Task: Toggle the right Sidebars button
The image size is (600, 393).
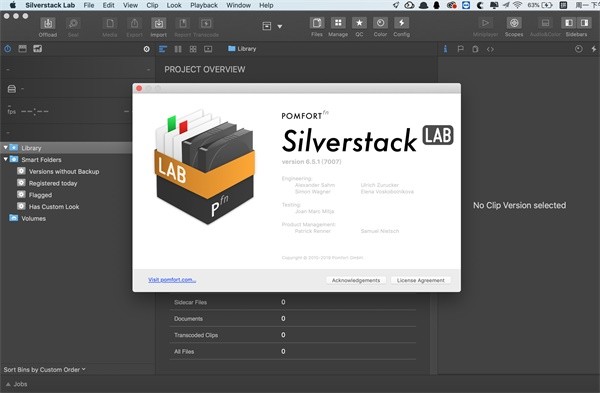Action: [x=584, y=23]
